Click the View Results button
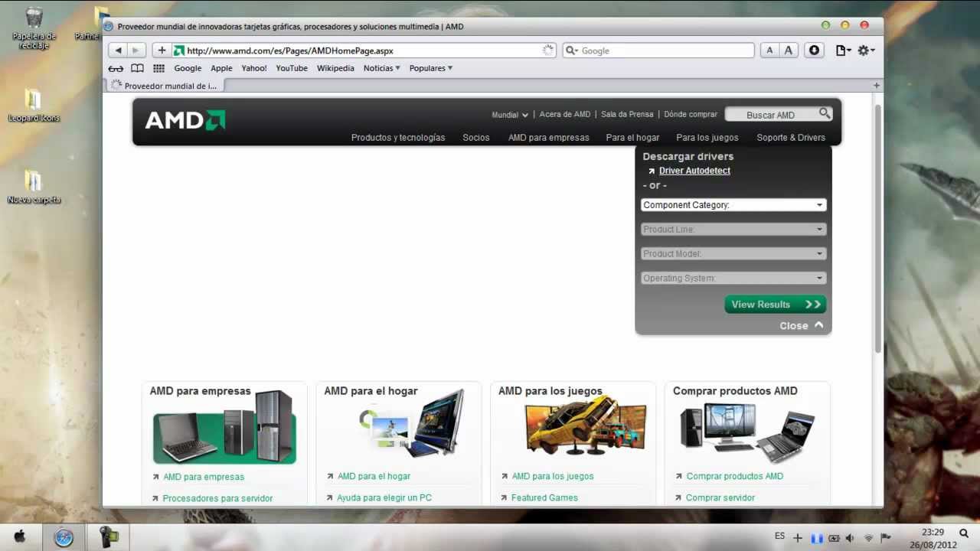 tap(776, 305)
